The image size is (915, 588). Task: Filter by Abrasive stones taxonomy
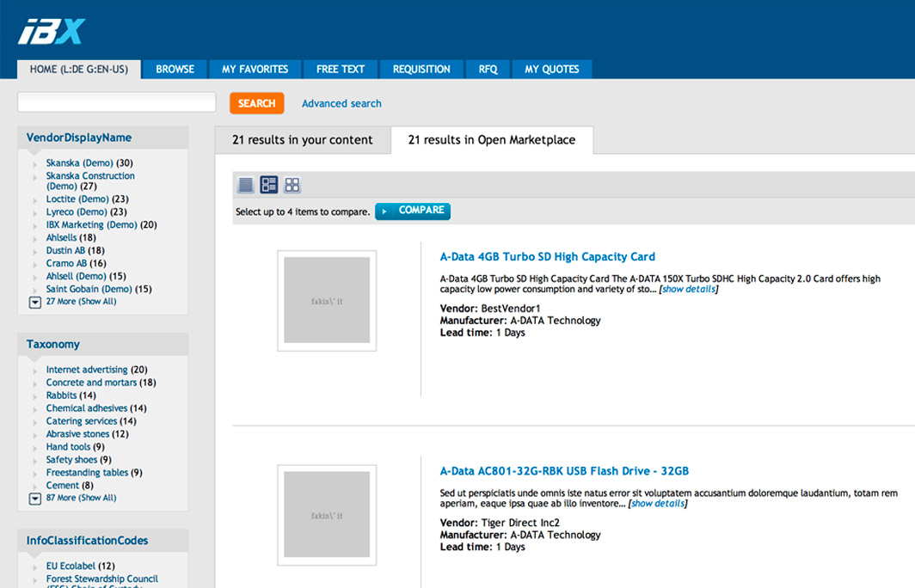click(77, 434)
